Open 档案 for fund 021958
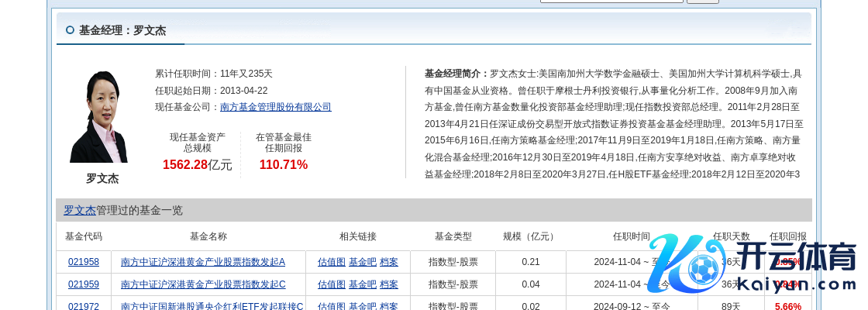The image size is (868, 310). 388,262
